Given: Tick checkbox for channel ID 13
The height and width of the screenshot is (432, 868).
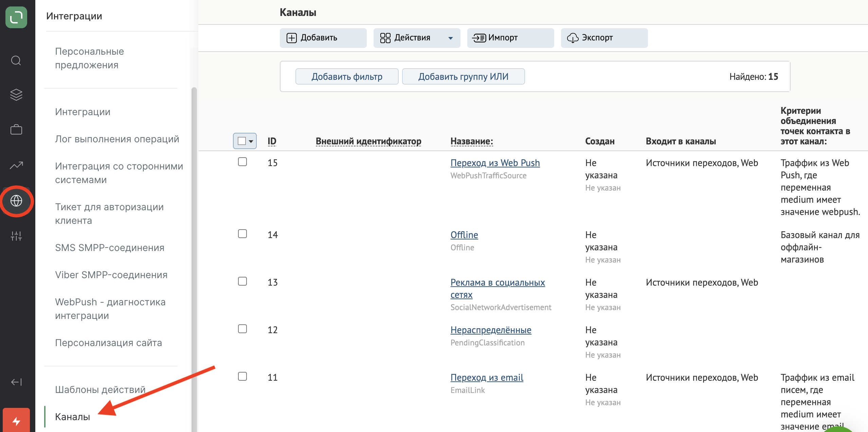Looking at the screenshot, I should click(x=242, y=281).
